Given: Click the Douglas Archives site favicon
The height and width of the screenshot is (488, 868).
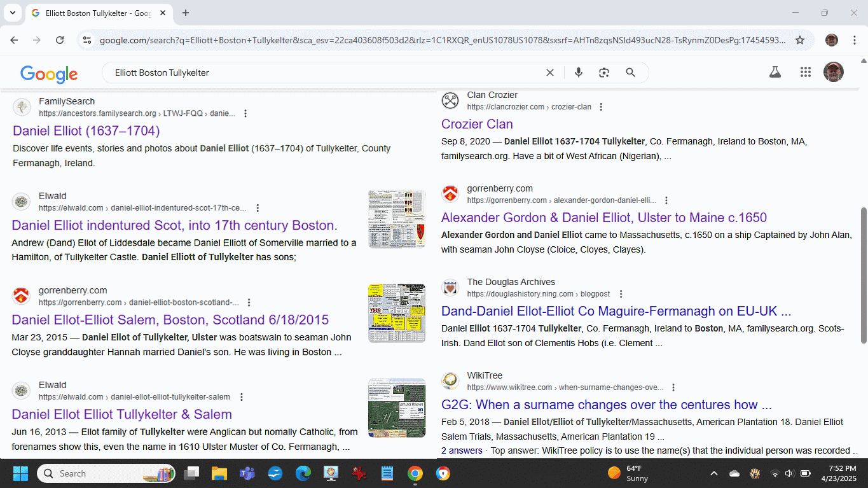Looking at the screenshot, I should (450, 288).
